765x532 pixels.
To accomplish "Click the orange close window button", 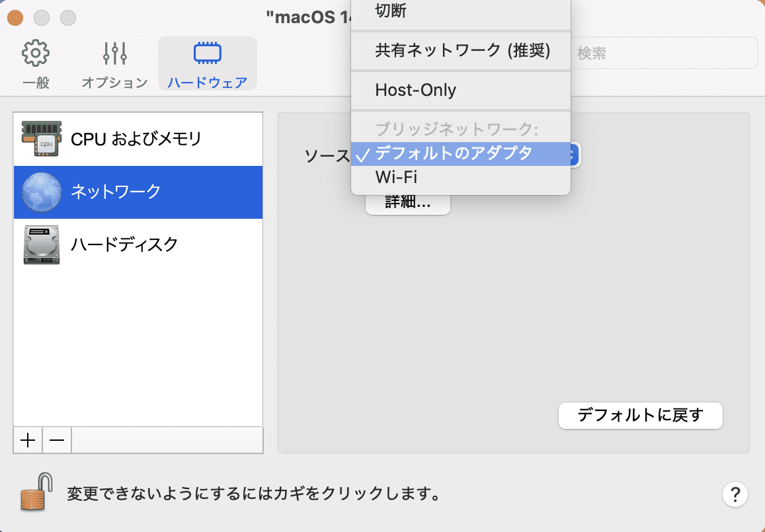I will click(16, 18).
